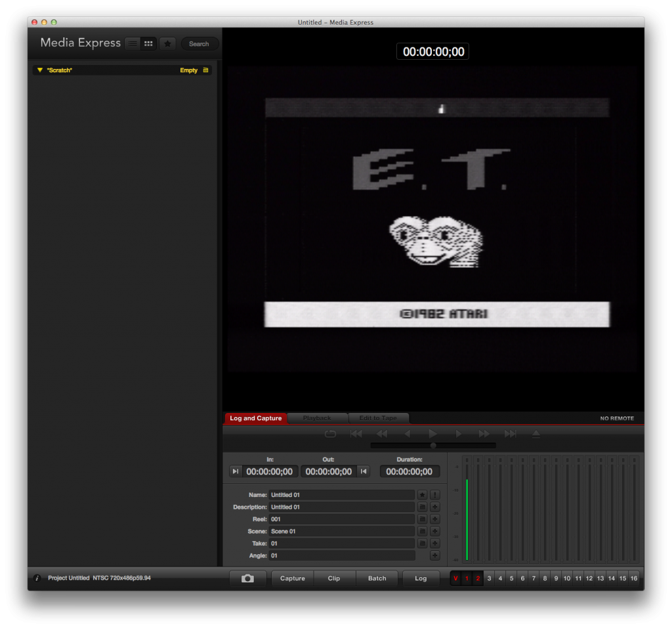The height and width of the screenshot is (629, 672).
Task: Mark In point button
Action: click(236, 471)
